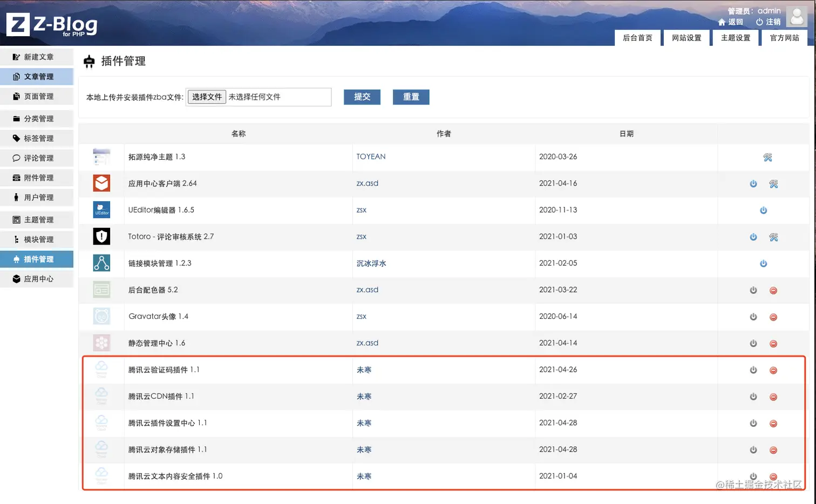Enable the 腾讯云对象存储插件 1.1 plugin

[753, 449]
